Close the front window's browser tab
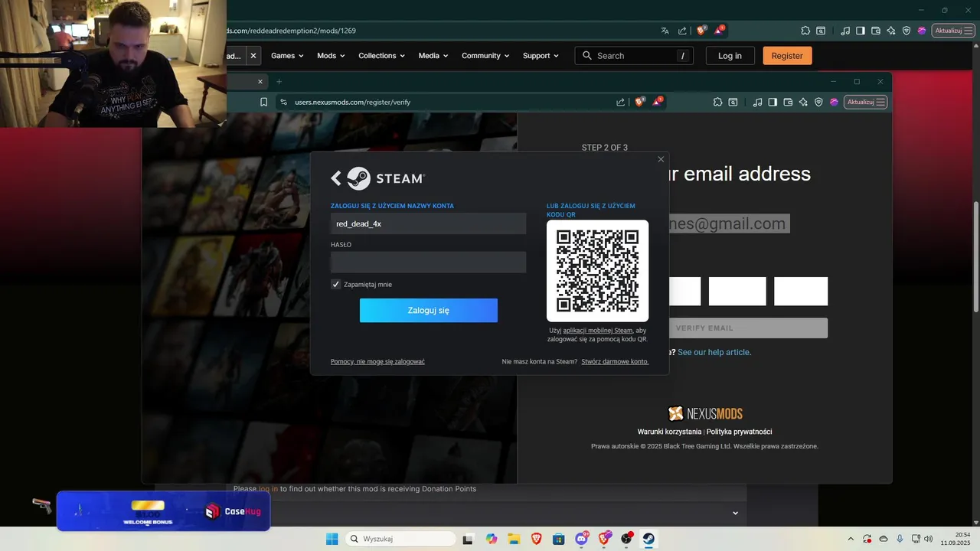 tap(260, 81)
